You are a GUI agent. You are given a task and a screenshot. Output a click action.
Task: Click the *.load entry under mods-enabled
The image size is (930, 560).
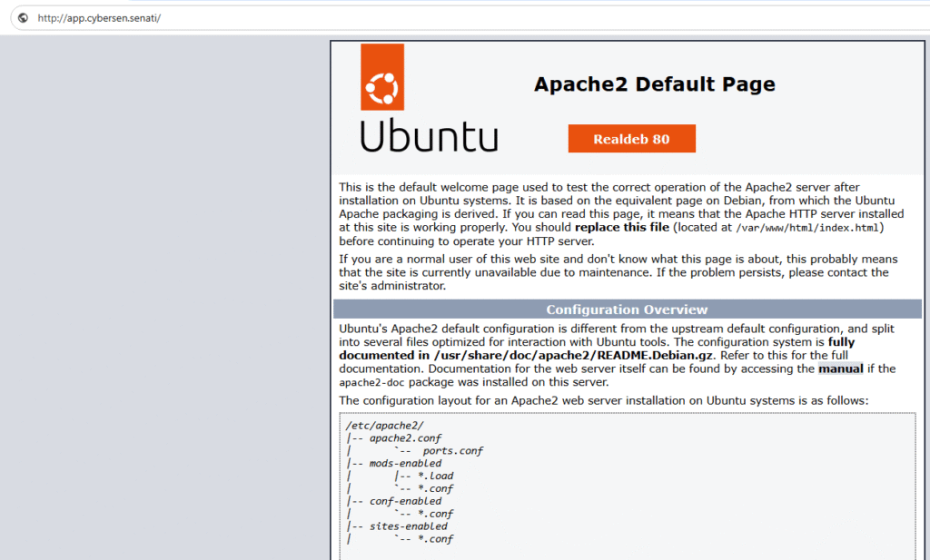point(435,476)
